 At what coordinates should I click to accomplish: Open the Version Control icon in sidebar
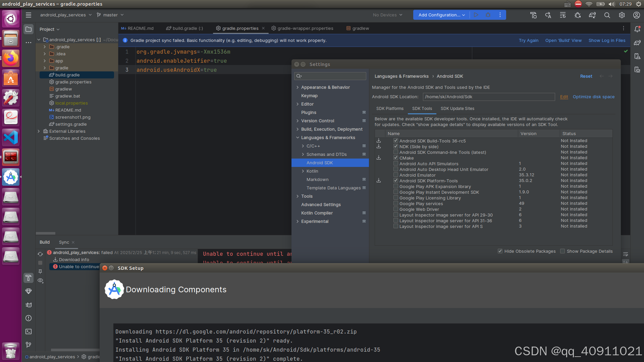(x=28, y=345)
